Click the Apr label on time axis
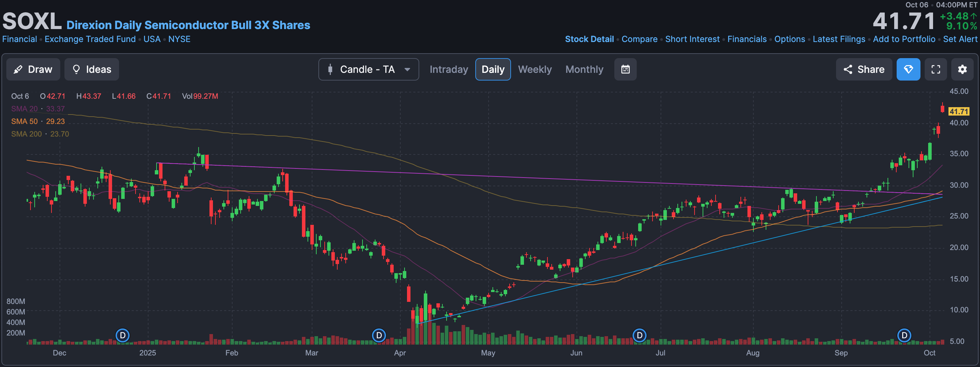 click(x=400, y=353)
